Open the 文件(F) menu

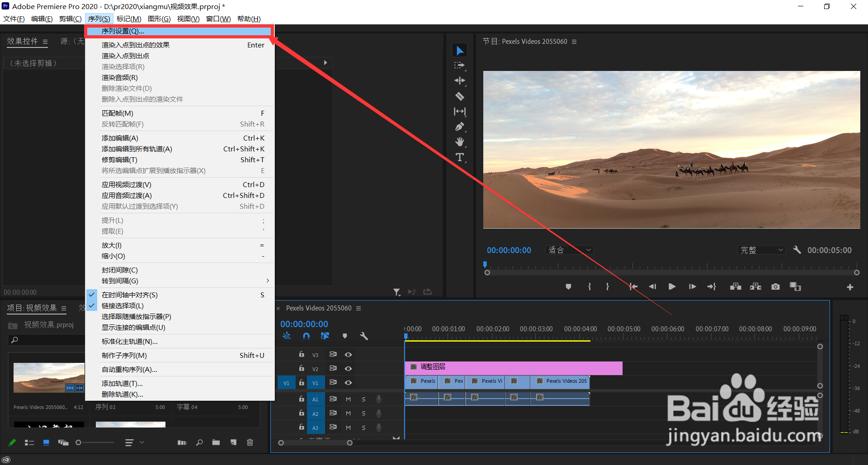click(14, 19)
